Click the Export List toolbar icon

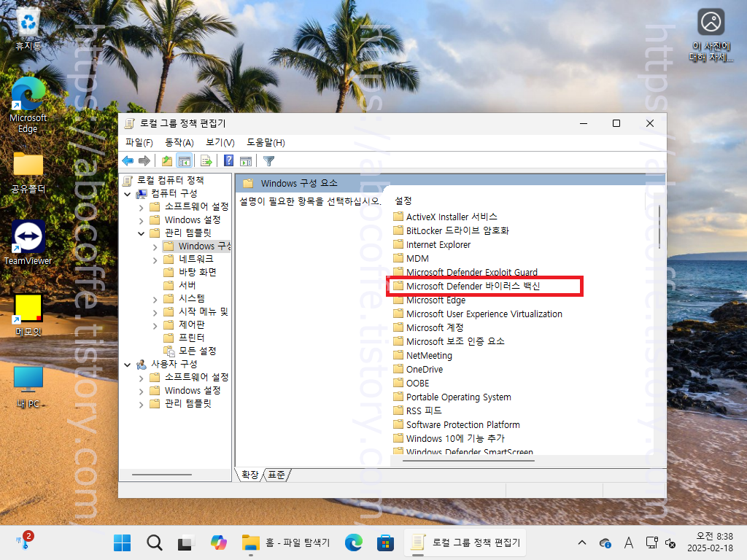[206, 161]
